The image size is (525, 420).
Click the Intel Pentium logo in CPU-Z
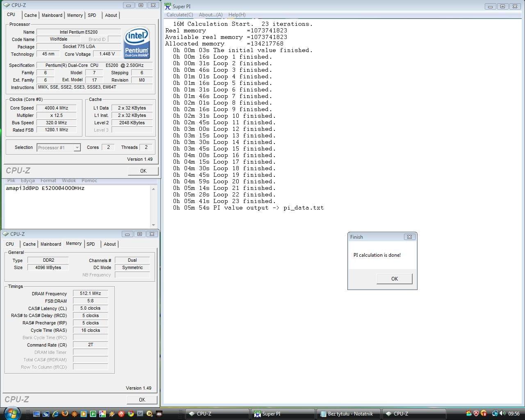(x=137, y=43)
